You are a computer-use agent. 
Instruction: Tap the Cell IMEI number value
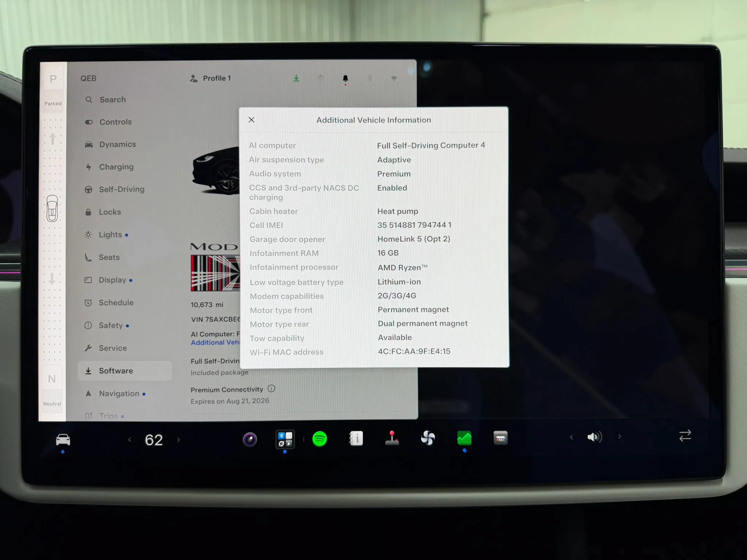pos(414,225)
